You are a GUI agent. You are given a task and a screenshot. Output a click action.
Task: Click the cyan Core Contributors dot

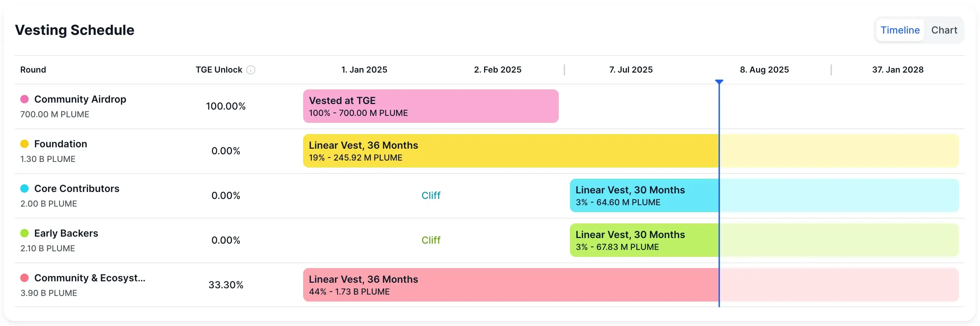24,189
